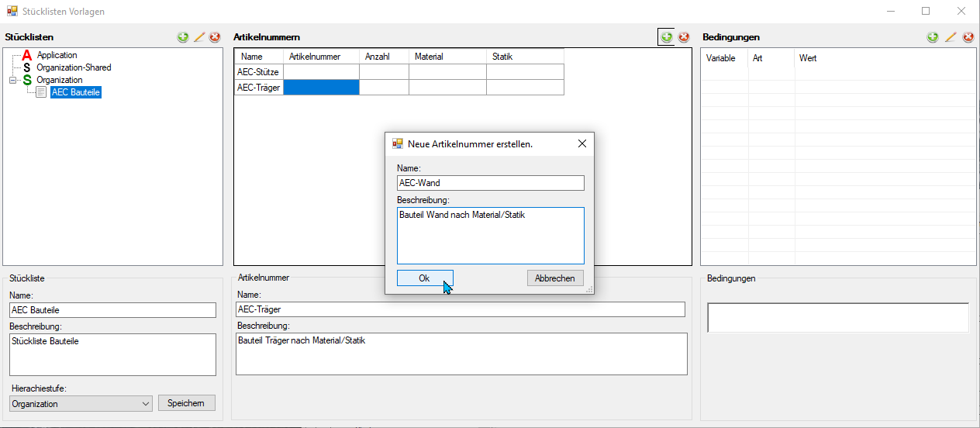
Task: Focus the Artikelnummer Beschreibung text box
Action: 461,354
